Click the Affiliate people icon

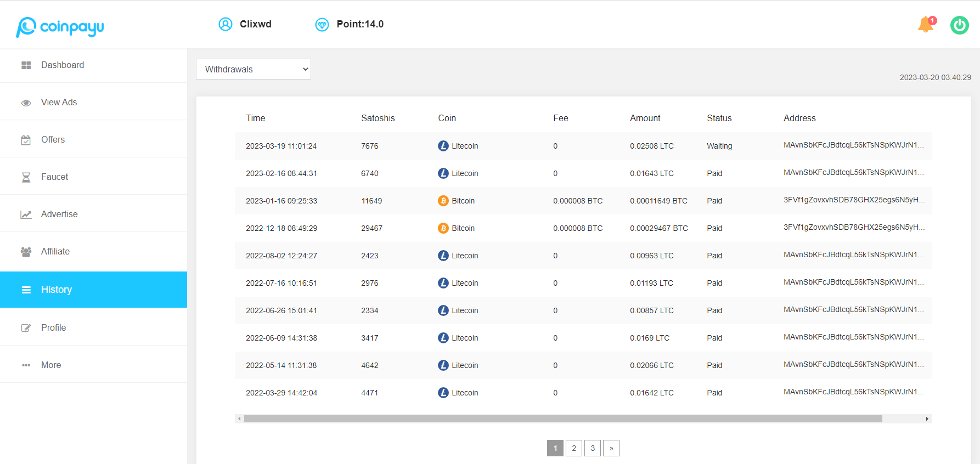[26, 252]
